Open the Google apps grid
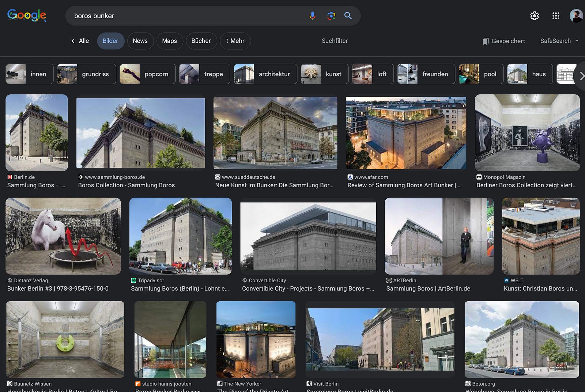This screenshot has width=585, height=392. click(556, 16)
